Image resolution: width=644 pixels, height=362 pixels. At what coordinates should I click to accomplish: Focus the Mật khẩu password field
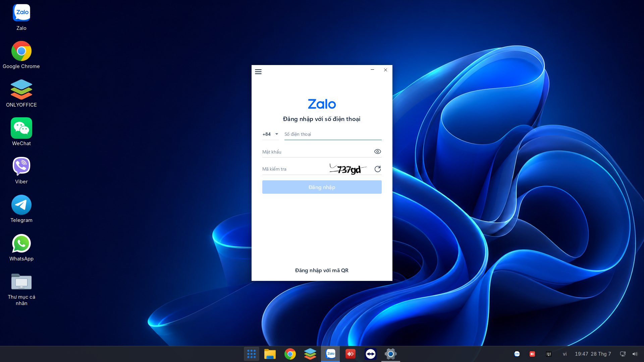317,152
